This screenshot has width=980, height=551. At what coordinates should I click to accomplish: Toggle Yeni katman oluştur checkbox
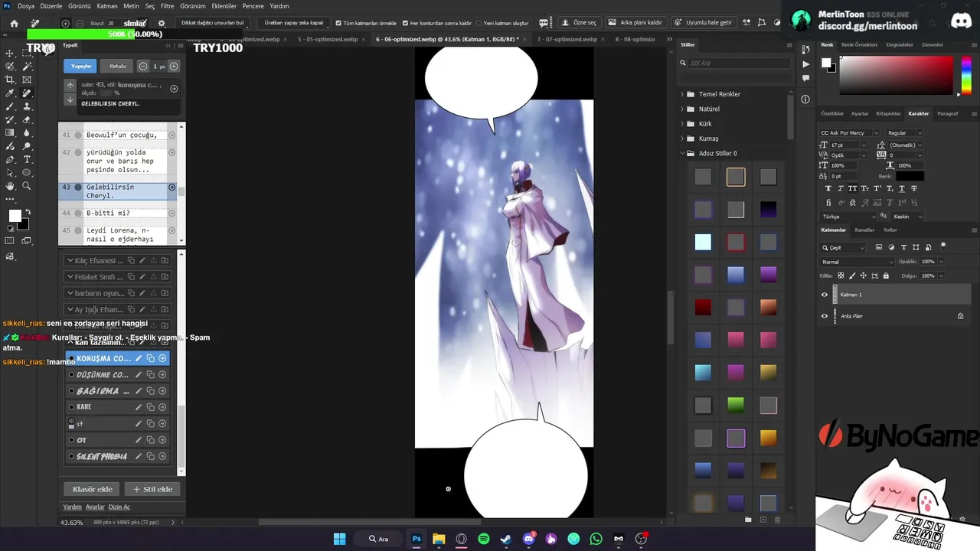(479, 23)
